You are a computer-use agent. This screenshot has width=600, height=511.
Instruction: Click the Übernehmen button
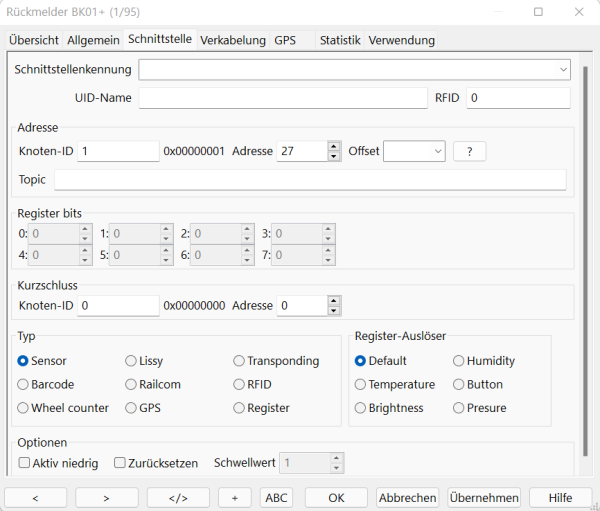[483, 497]
